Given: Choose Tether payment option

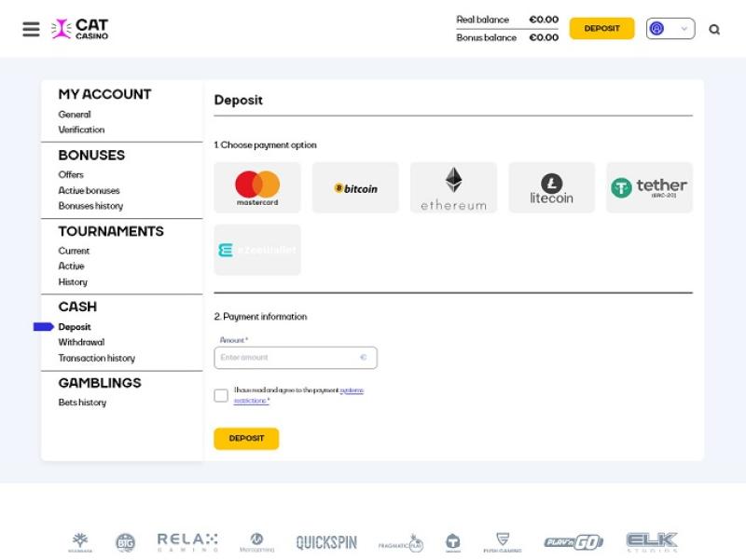Looking at the screenshot, I should pos(649,187).
